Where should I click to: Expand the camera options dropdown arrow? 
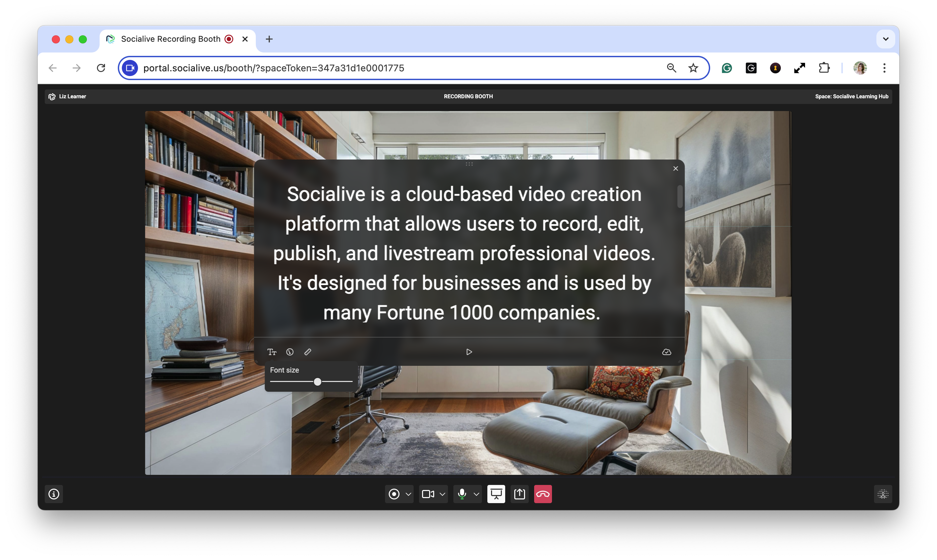[442, 494]
